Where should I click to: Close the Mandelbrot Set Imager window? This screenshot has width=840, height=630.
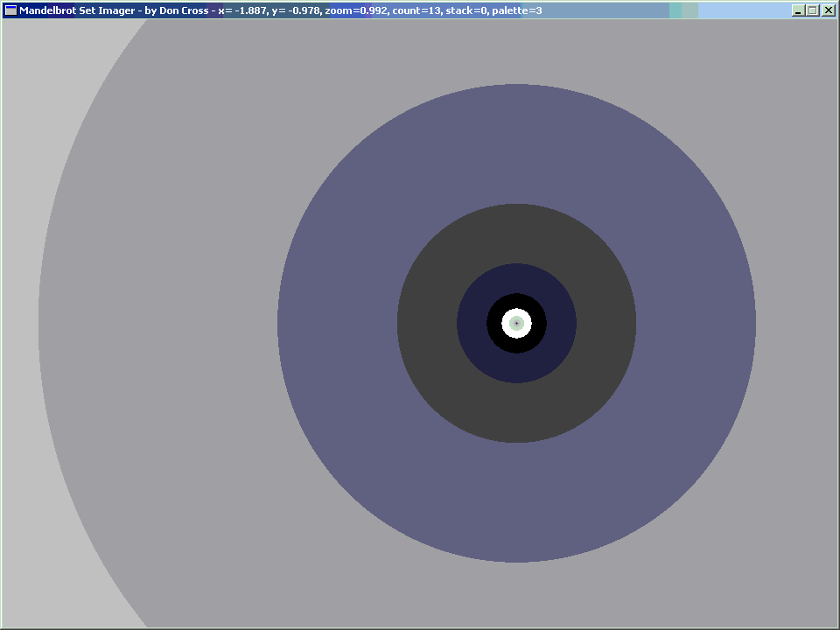[828, 10]
